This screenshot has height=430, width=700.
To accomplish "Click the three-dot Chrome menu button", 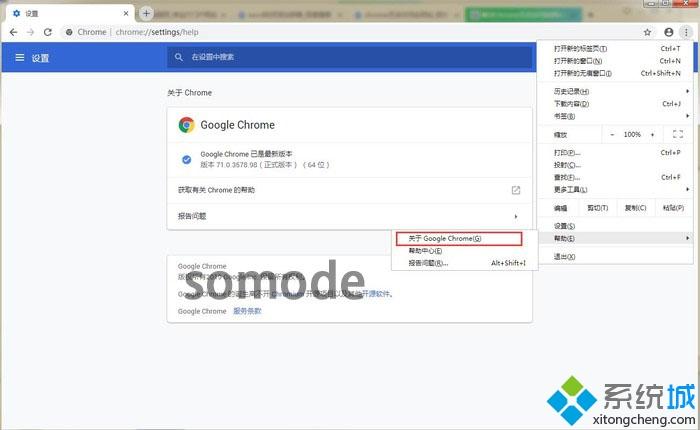I will pos(686,32).
